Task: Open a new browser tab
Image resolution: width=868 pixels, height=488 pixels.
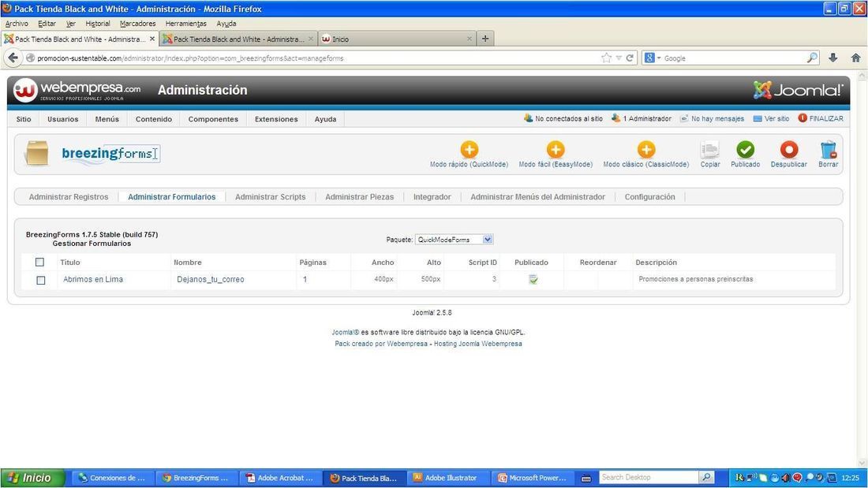Action: pos(485,39)
